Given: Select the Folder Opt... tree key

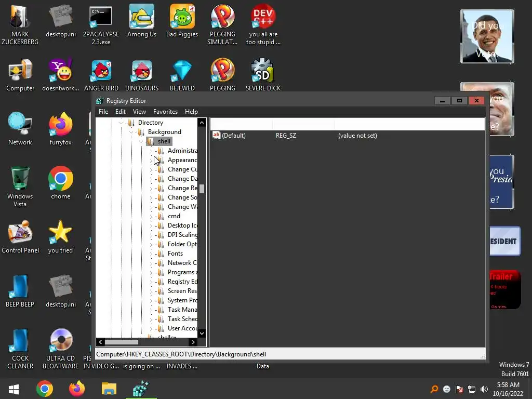Looking at the screenshot, I should [182, 244].
